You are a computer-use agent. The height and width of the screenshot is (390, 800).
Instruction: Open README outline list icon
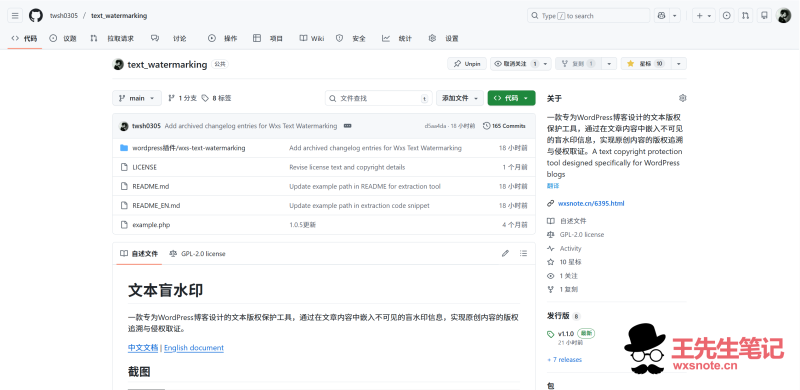tap(523, 253)
